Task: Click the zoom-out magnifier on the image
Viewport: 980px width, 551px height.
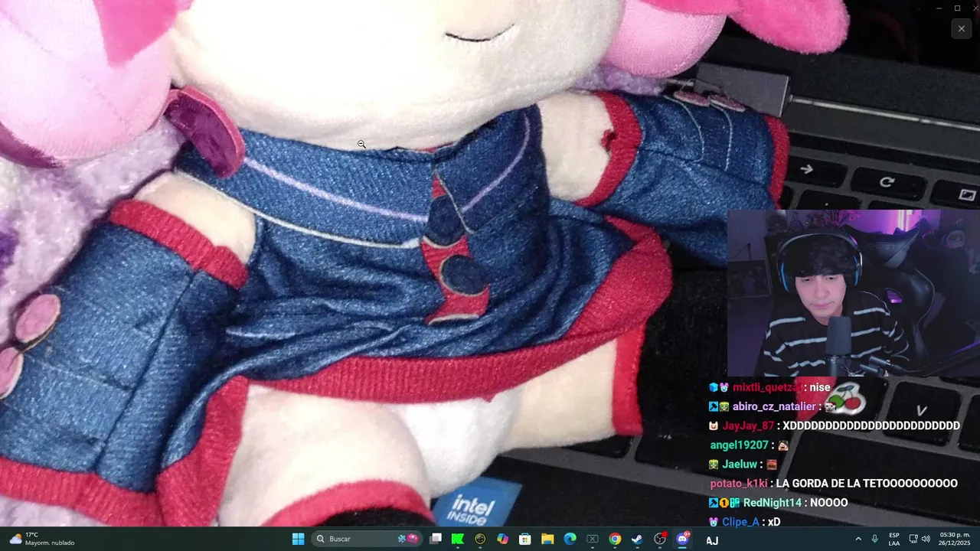Action: pos(361,144)
